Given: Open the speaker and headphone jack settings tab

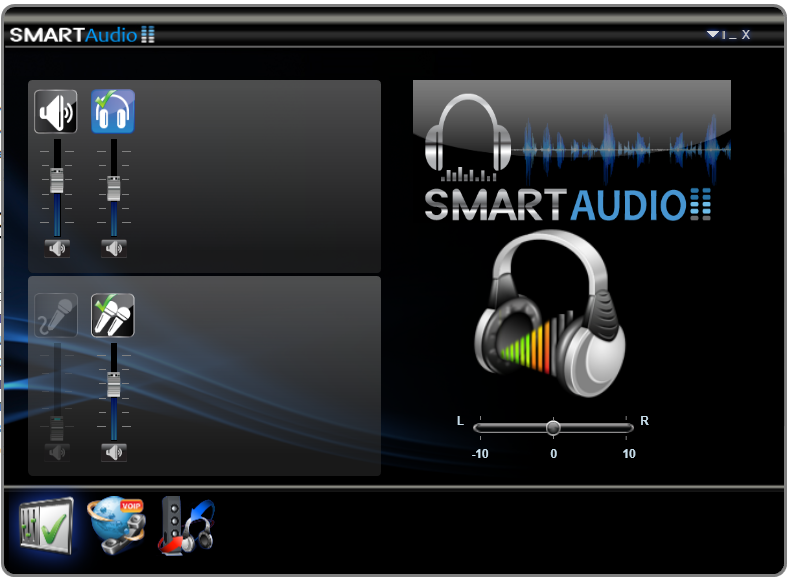Looking at the screenshot, I should click(x=187, y=526).
